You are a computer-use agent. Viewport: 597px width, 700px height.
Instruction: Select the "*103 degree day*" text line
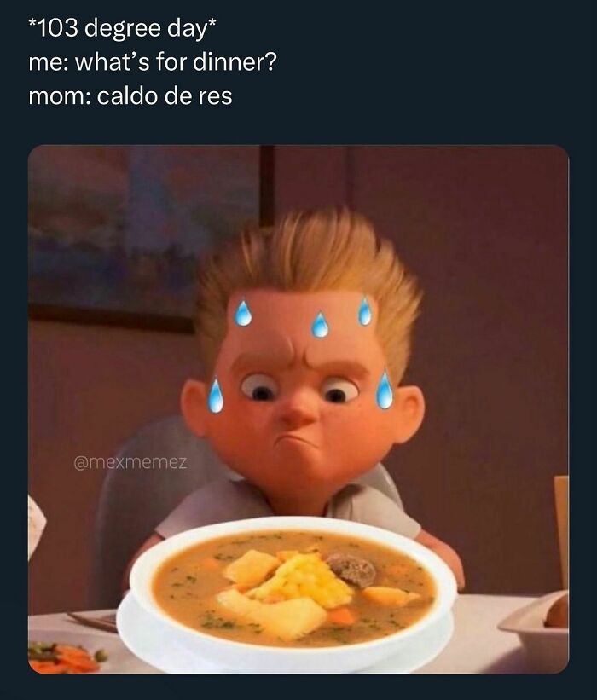point(122,29)
